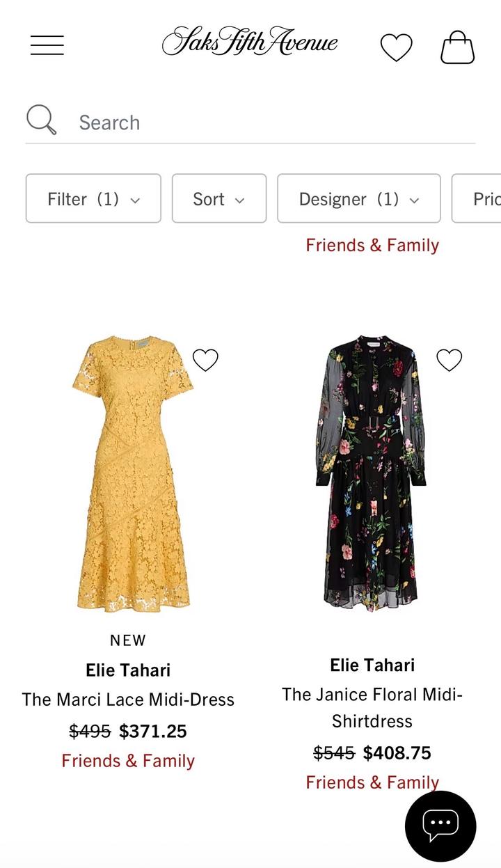This screenshot has height=868, width=501.
Task: Favorite the Marci Lace Midi-Dress with its heart icon
Action: point(205,360)
